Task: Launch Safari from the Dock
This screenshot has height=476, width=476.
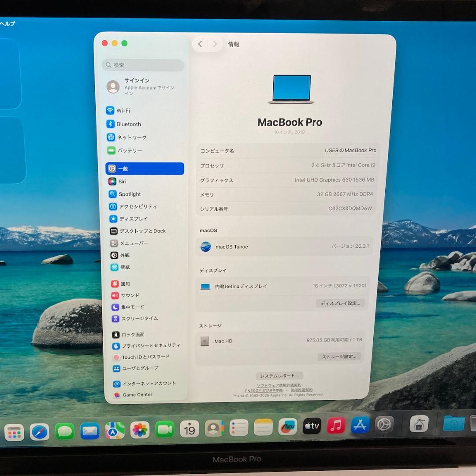Action: pyautogui.click(x=40, y=432)
